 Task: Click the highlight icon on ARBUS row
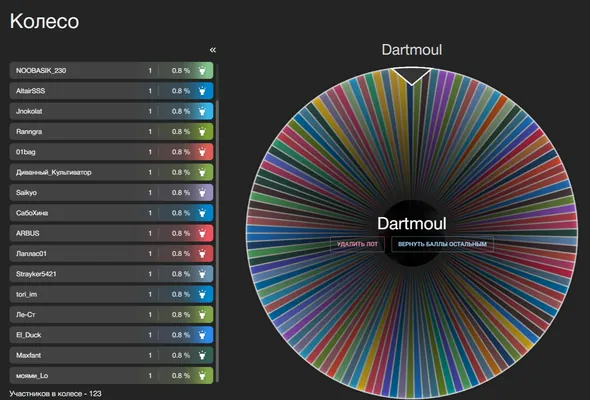pos(202,233)
